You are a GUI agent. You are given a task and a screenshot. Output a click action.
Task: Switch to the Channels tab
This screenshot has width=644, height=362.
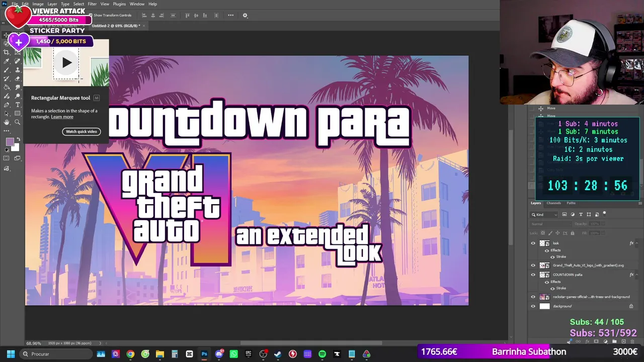pos(553,203)
